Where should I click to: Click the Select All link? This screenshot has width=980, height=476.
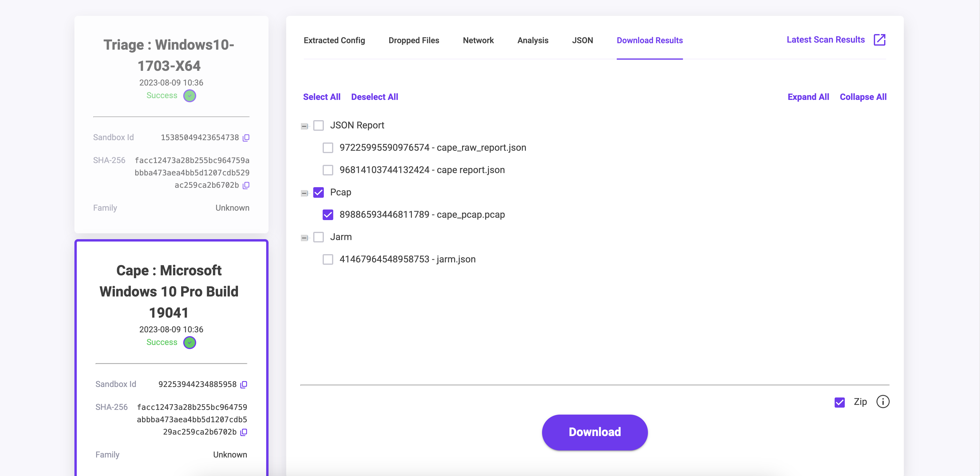[x=321, y=97]
